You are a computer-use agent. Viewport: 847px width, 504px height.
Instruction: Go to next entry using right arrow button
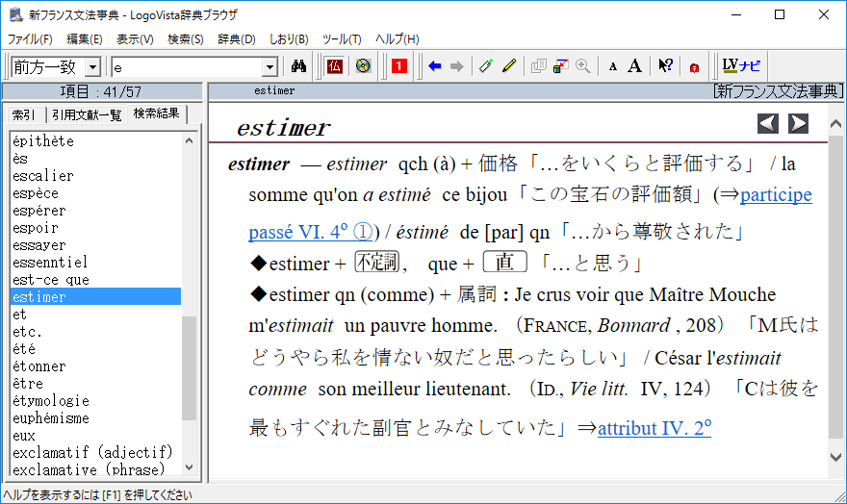coord(798,123)
